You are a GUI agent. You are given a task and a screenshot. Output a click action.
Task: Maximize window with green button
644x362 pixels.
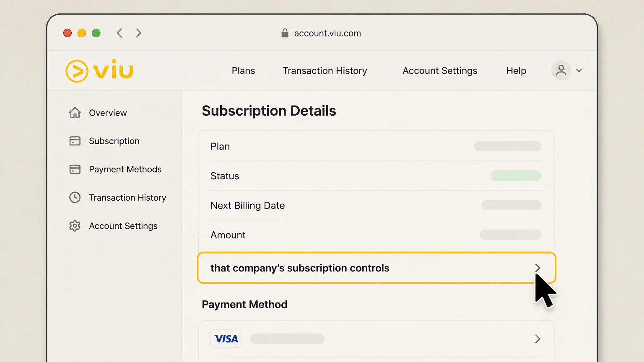click(96, 33)
